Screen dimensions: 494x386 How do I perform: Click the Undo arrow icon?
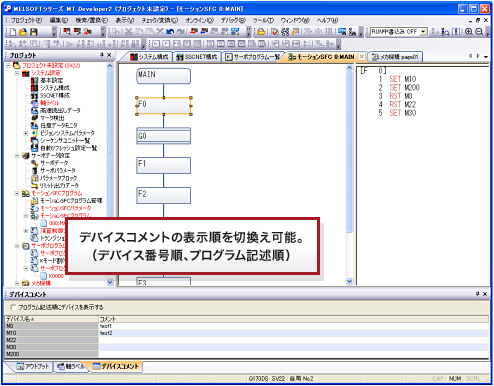pos(170,32)
